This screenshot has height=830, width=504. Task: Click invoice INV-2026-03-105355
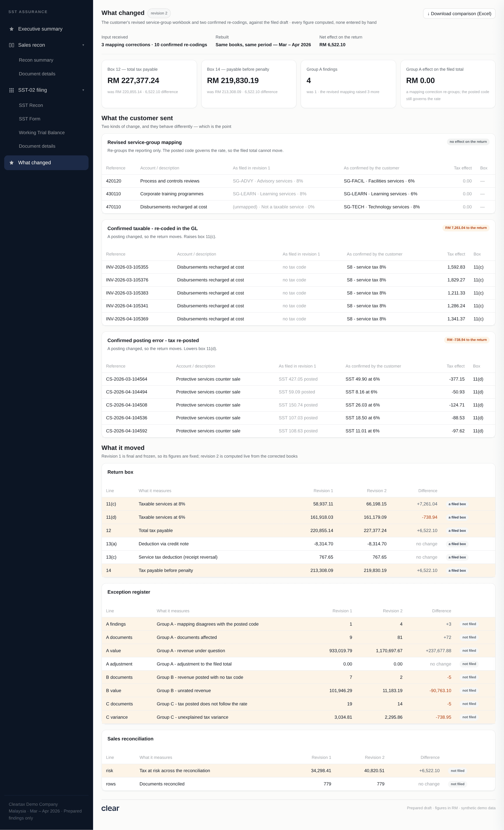coord(127,267)
